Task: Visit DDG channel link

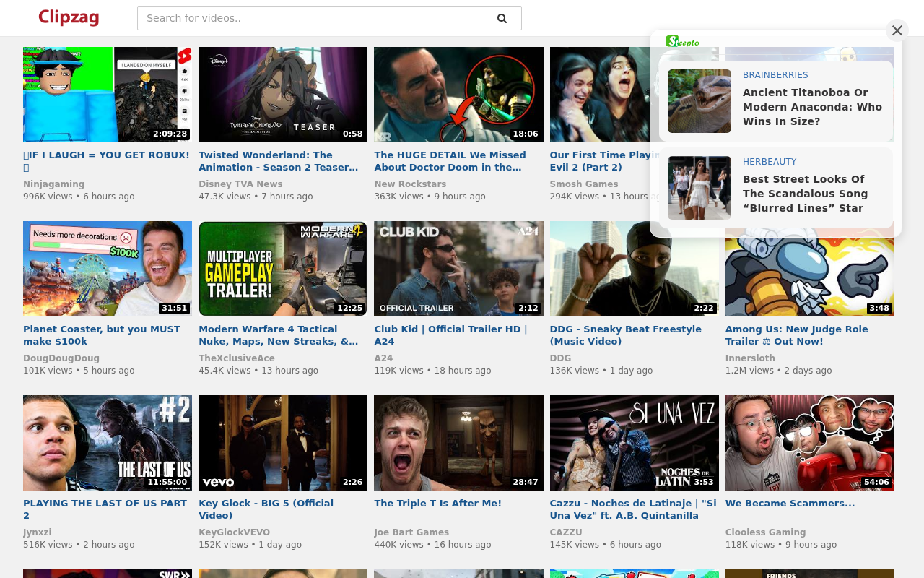Action: pyautogui.click(x=560, y=358)
